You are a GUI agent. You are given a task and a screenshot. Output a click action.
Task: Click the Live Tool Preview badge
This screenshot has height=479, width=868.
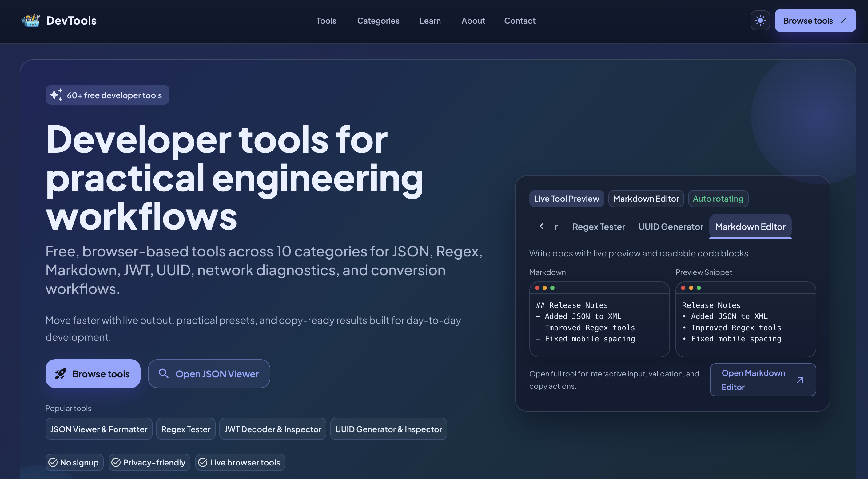[x=567, y=199]
